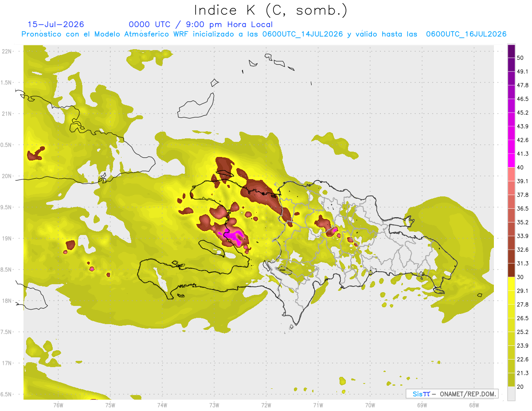Viewport: 532px width, 411px height.
Task: Click longitude axis label "73W"
Action: click(x=214, y=405)
